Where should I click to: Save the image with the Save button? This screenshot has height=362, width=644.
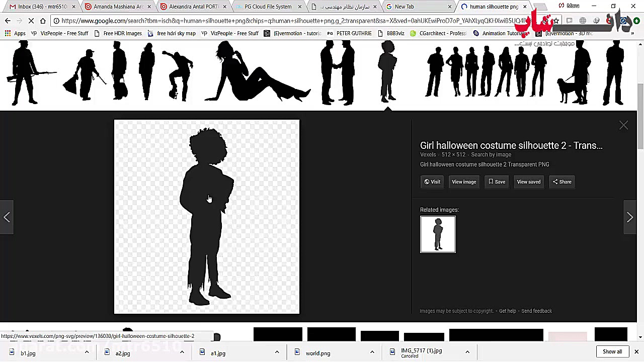coord(497,182)
